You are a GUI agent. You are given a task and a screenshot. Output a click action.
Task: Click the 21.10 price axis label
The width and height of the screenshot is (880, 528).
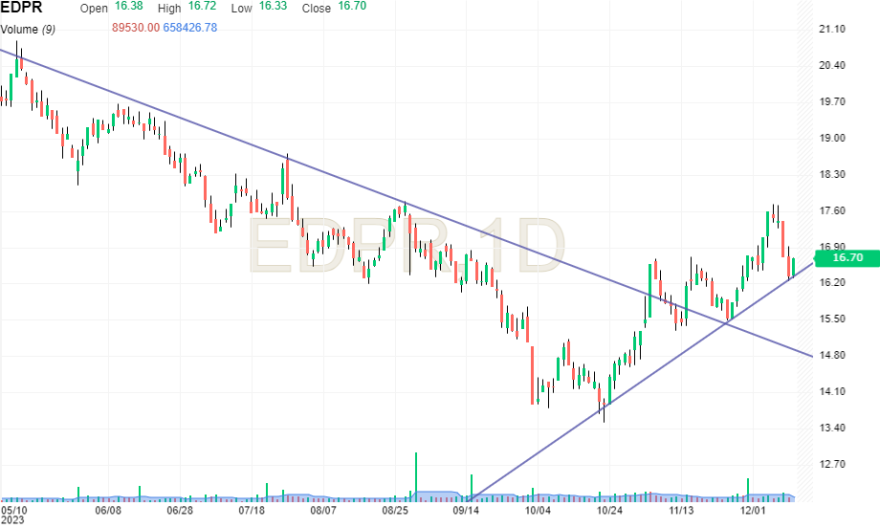[832, 29]
